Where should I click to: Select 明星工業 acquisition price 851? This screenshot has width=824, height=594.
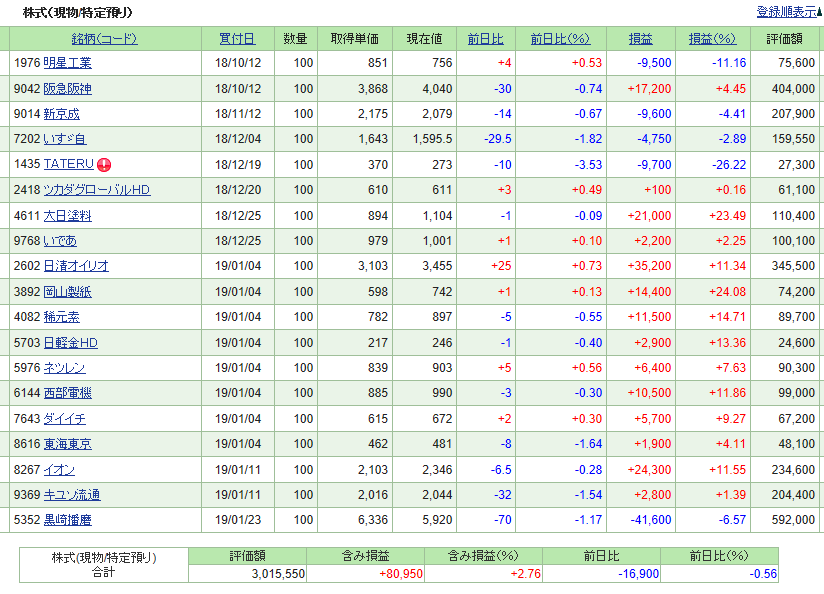[x=378, y=63]
